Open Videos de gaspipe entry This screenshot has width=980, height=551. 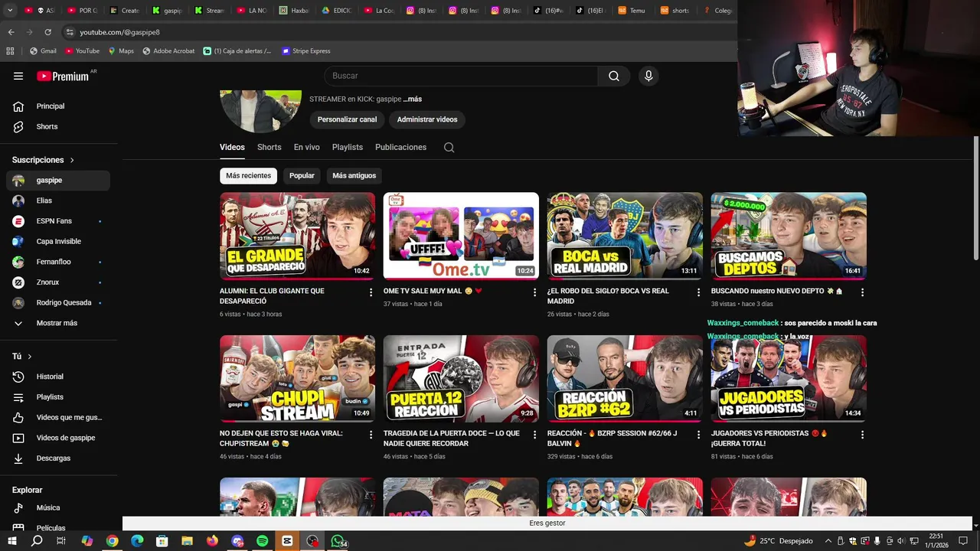click(58, 438)
